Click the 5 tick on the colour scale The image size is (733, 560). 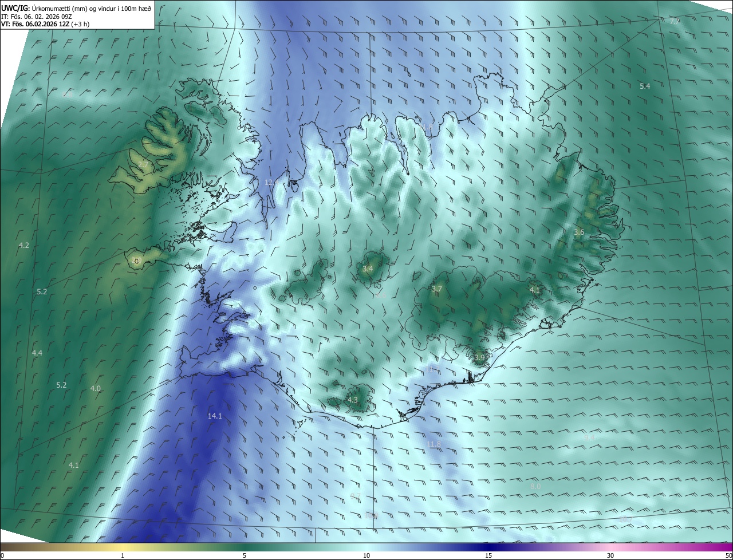245,555
